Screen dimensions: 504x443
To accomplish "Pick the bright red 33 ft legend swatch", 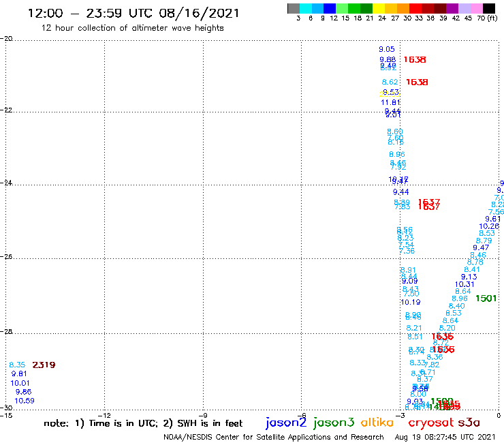I will tap(415, 8).
